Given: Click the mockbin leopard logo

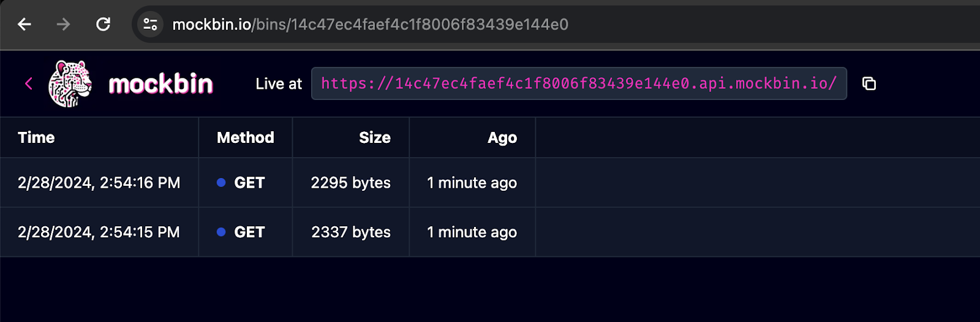Looking at the screenshot, I should click(70, 83).
